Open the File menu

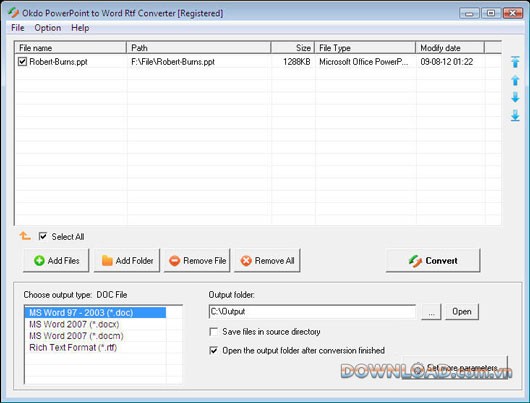(x=18, y=28)
